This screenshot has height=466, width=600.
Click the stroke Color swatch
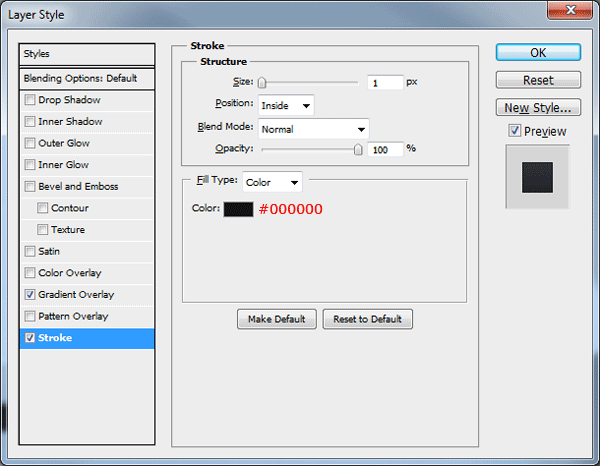(238, 209)
